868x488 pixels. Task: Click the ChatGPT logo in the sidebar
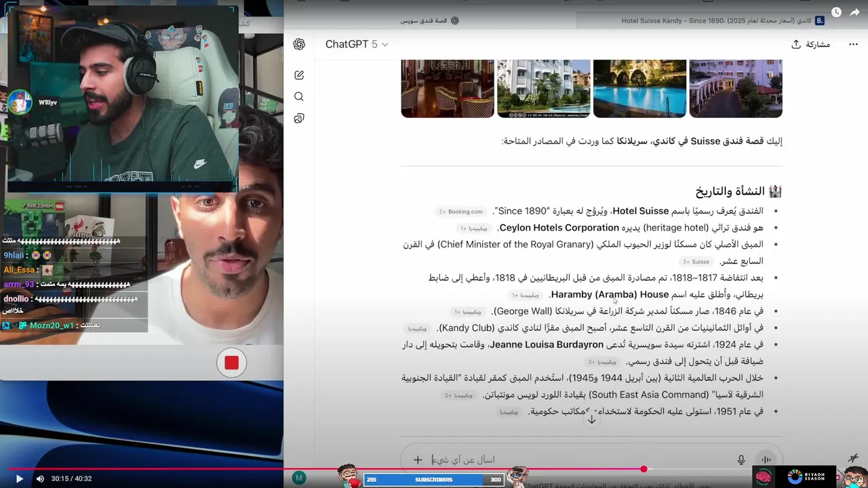(x=299, y=44)
